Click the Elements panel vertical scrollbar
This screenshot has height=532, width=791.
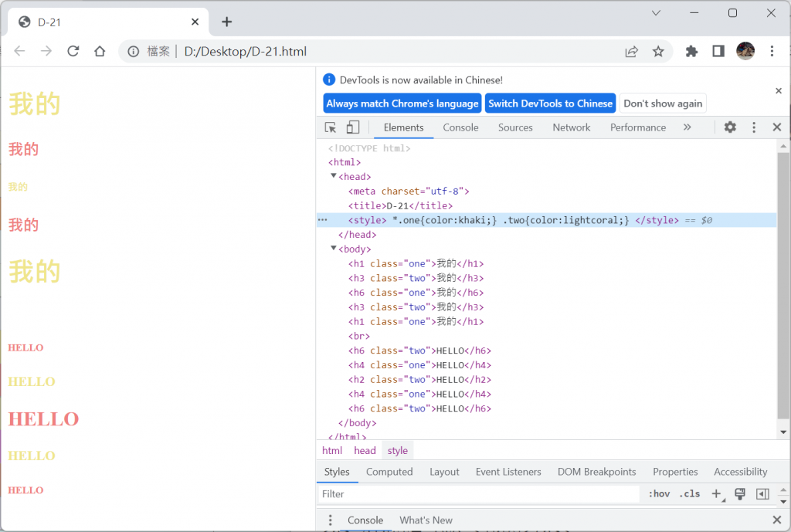click(x=783, y=285)
